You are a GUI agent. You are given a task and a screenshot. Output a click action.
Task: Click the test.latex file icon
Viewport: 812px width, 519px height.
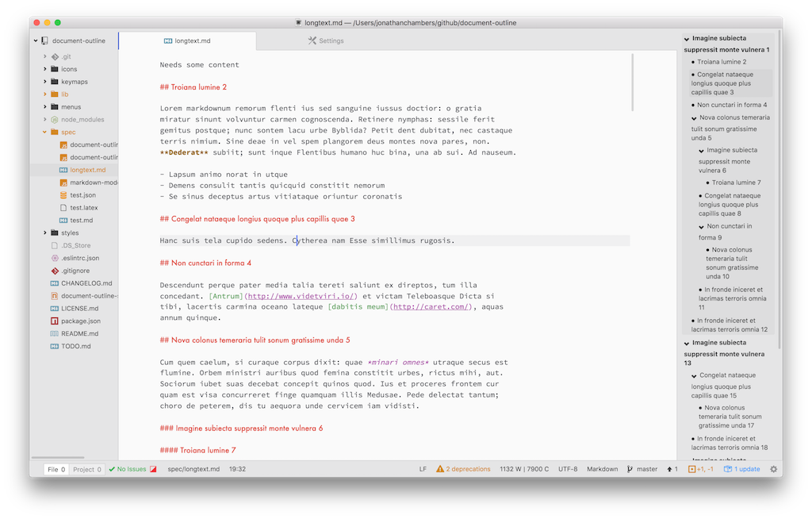tap(63, 207)
